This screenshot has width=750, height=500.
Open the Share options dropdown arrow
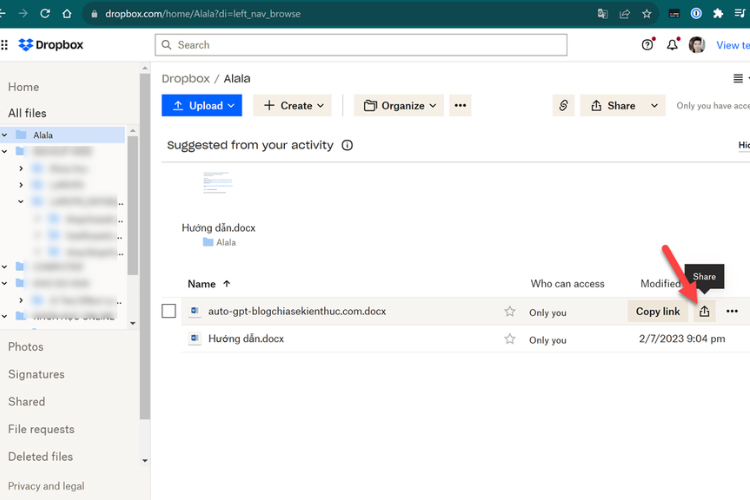coord(654,105)
